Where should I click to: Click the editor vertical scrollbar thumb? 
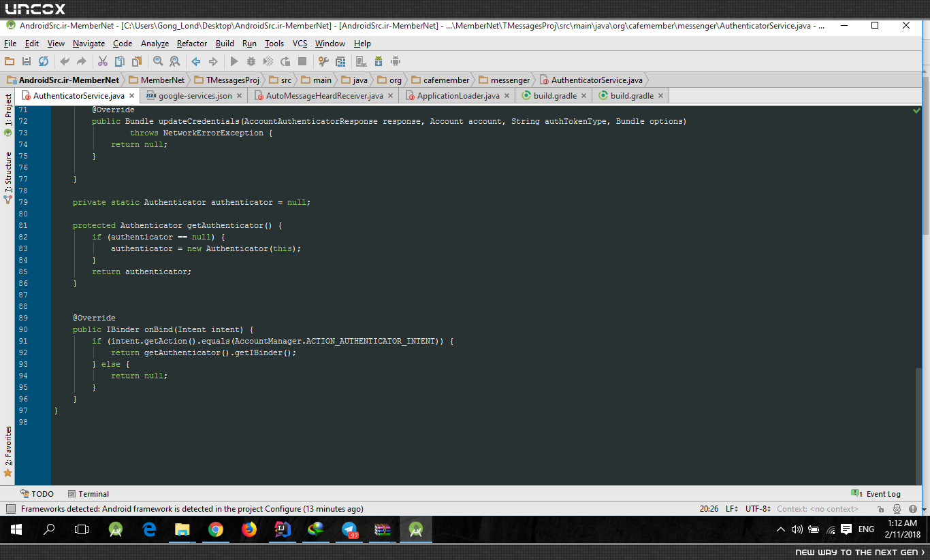pos(920,425)
